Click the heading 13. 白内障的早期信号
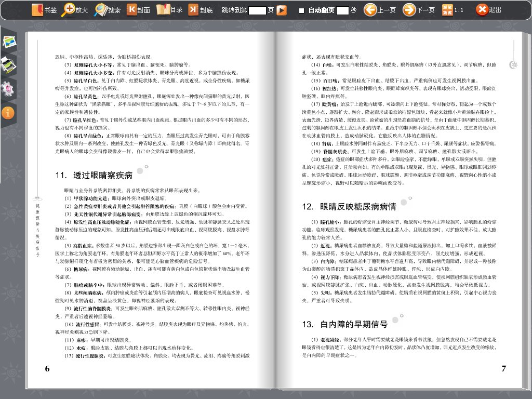This screenshot has height=399, width=532. pos(345,324)
